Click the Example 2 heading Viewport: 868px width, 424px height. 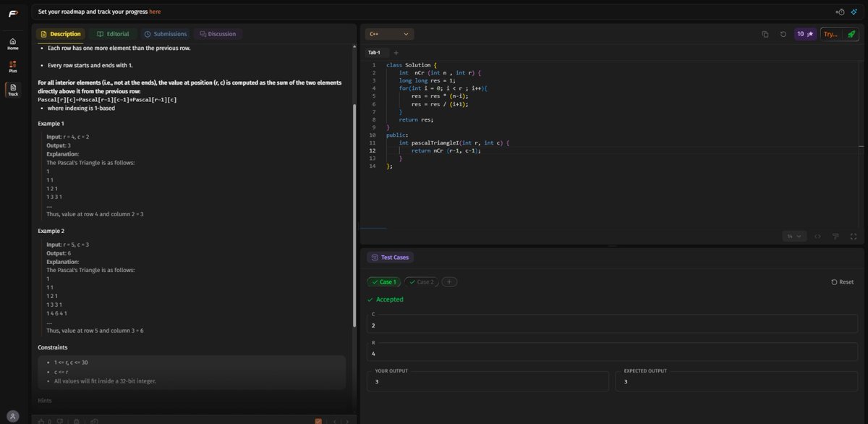[51, 231]
